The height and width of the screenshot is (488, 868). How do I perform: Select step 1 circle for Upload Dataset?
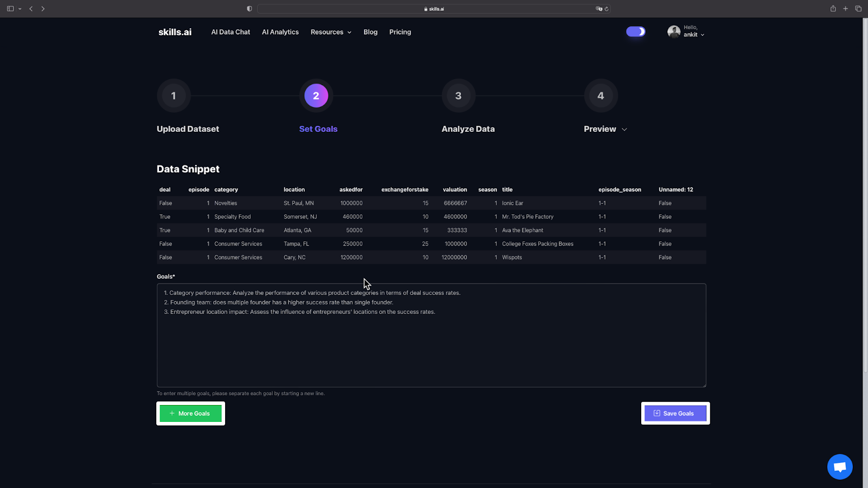pyautogui.click(x=174, y=96)
